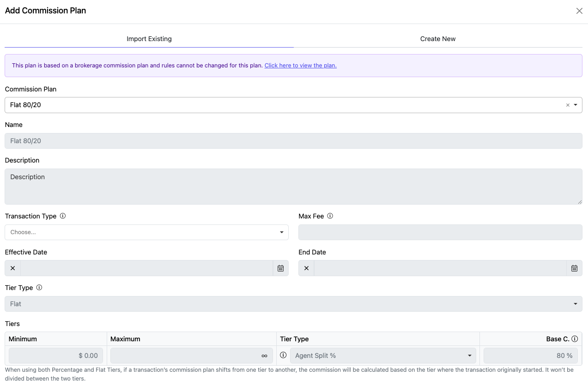Clear the End Date with X icon
The height and width of the screenshot is (381, 588).
pyautogui.click(x=306, y=268)
